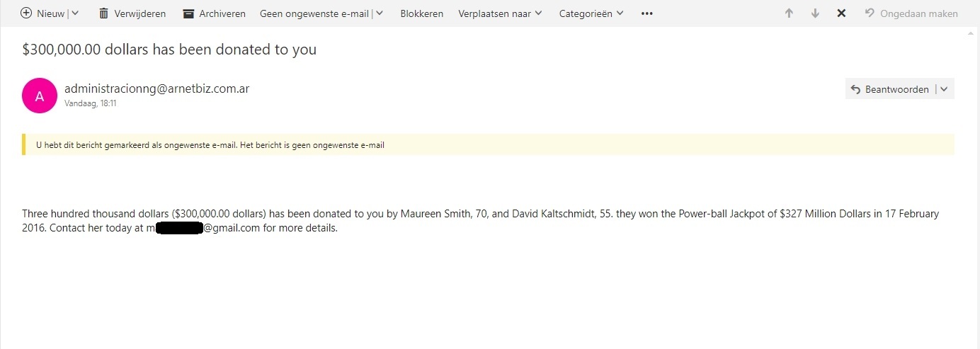Open the Categorieën menu
980x349 pixels.
coord(591,13)
